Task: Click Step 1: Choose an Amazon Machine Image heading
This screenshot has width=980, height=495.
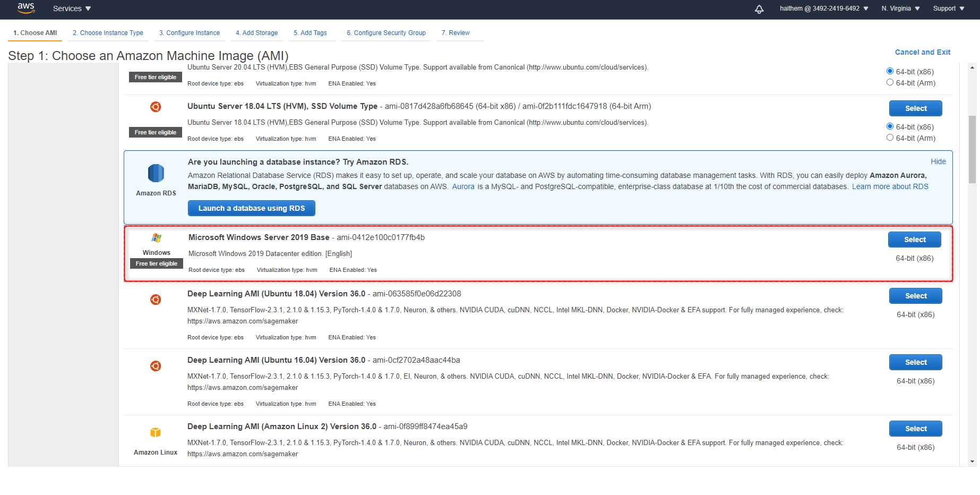Action: click(148, 56)
